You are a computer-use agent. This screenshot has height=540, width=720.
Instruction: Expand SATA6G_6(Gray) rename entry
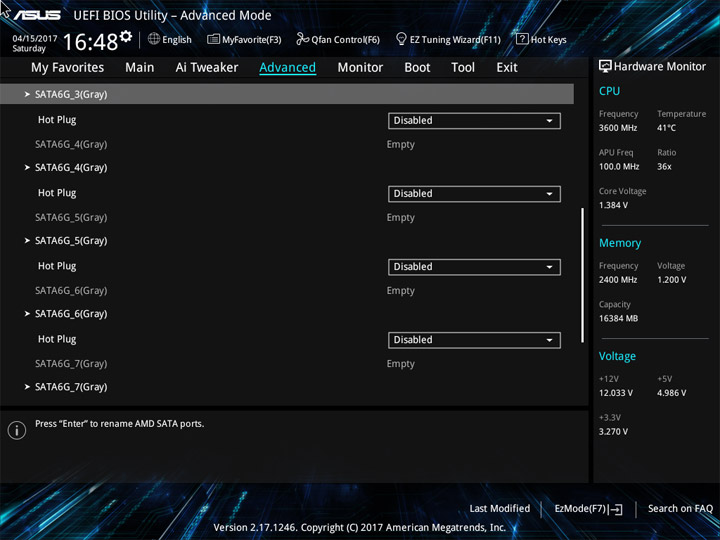pos(71,314)
